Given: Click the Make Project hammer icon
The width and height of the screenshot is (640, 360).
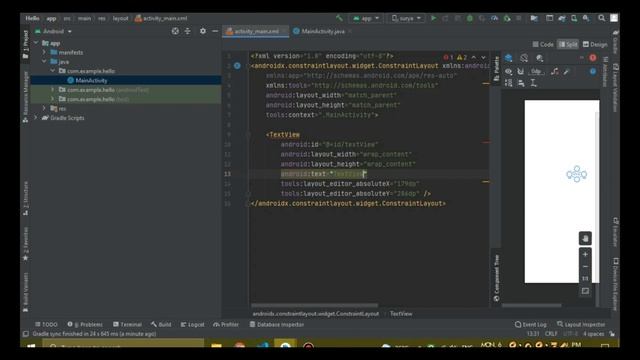Looking at the screenshot, I should pos(339,18).
